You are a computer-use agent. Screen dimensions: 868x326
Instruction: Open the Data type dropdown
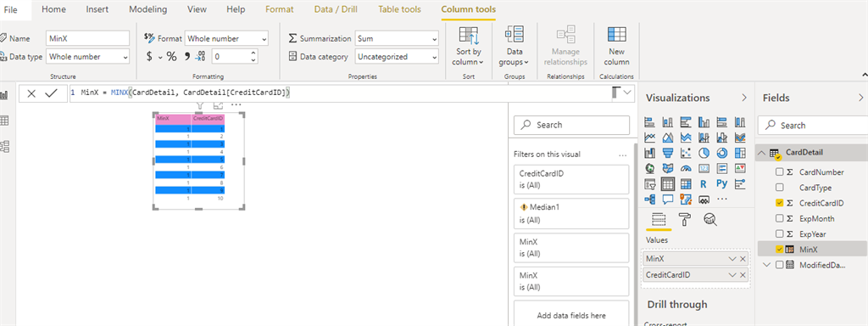[x=88, y=57]
